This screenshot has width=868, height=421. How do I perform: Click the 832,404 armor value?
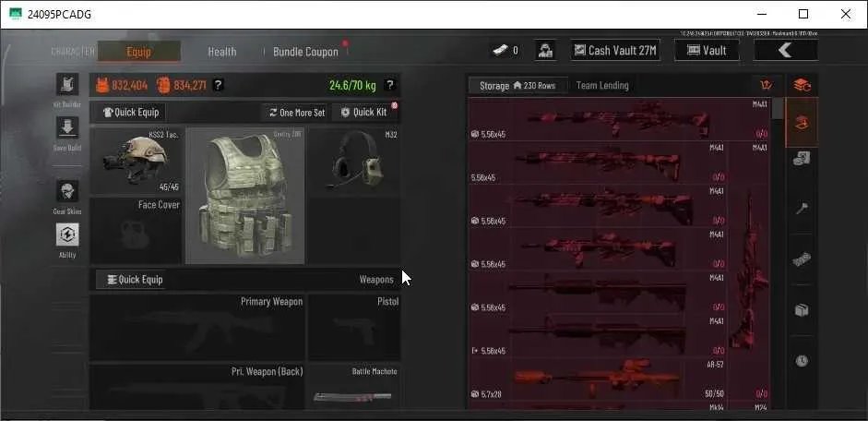pyautogui.click(x=129, y=85)
